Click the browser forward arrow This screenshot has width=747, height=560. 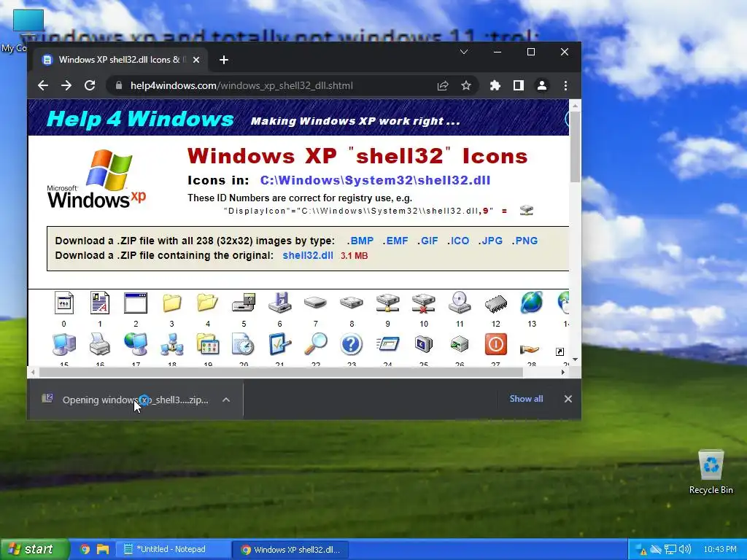66,86
